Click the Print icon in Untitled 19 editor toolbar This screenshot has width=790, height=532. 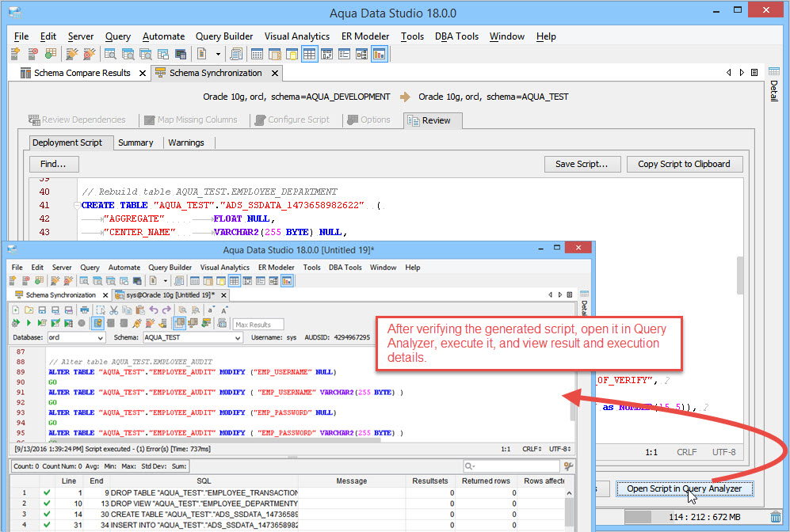click(84, 310)
